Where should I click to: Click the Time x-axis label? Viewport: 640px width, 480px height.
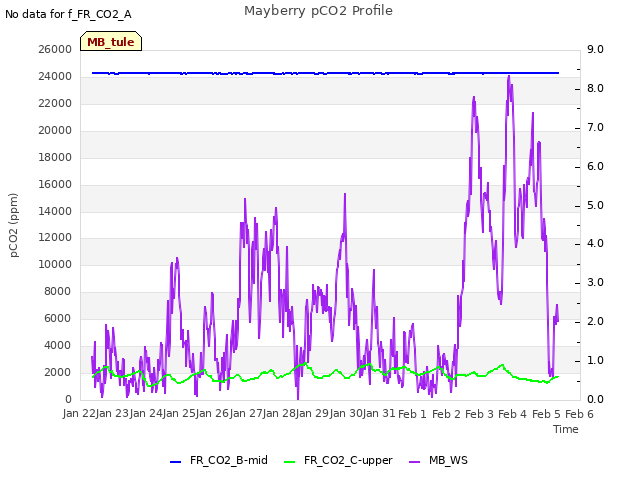pyautogui.click(x=566, y=429)
